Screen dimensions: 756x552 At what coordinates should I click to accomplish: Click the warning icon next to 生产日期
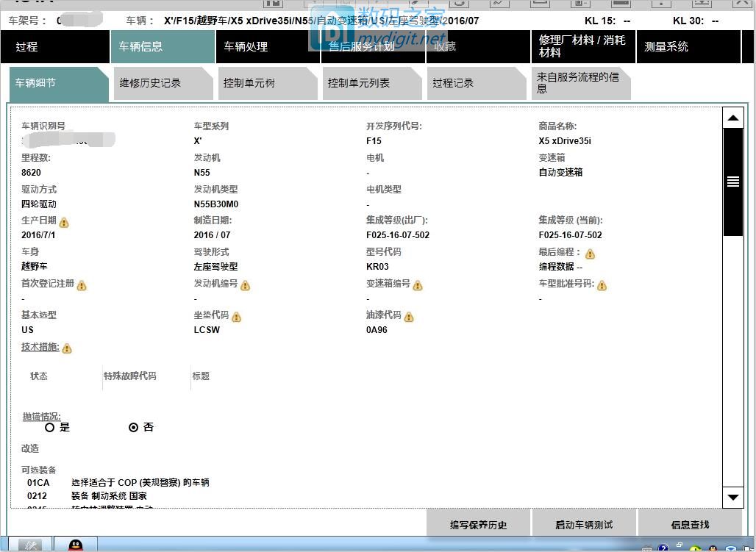point(63,221)
